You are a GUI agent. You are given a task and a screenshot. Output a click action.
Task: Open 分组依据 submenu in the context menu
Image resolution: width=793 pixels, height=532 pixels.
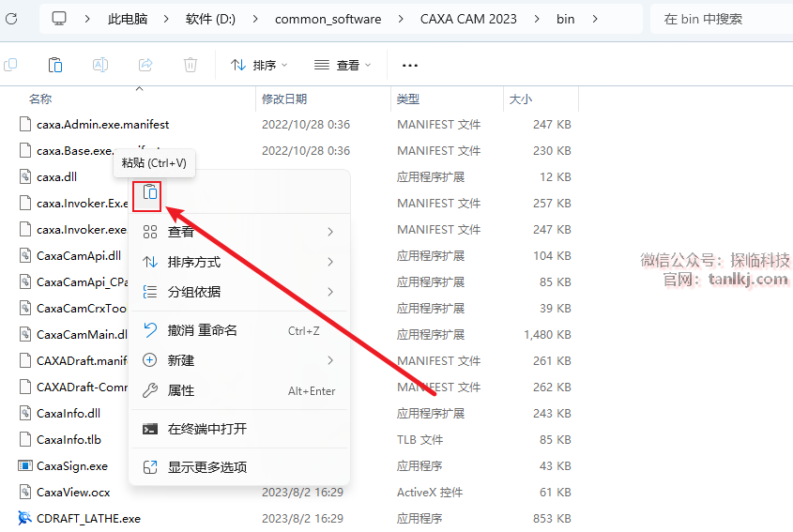click(x=239, y=292)
